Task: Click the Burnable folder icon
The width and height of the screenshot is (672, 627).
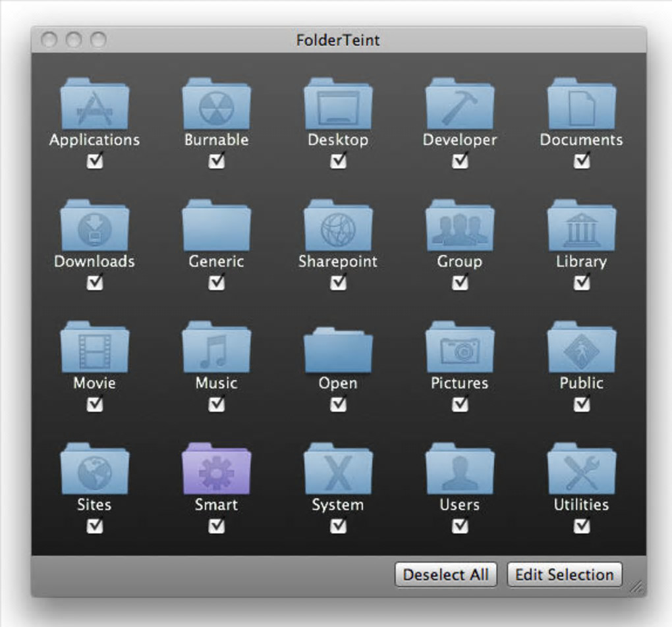Action: pos(217,103)
